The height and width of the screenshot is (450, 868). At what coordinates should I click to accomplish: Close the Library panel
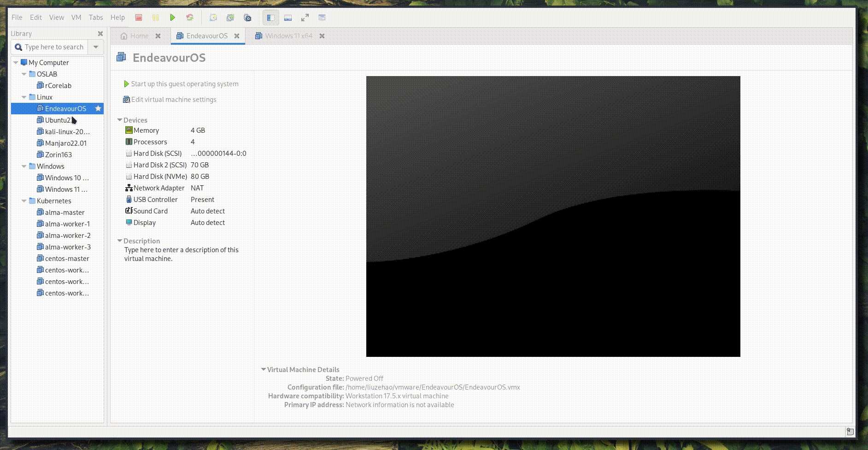point(100,34)
